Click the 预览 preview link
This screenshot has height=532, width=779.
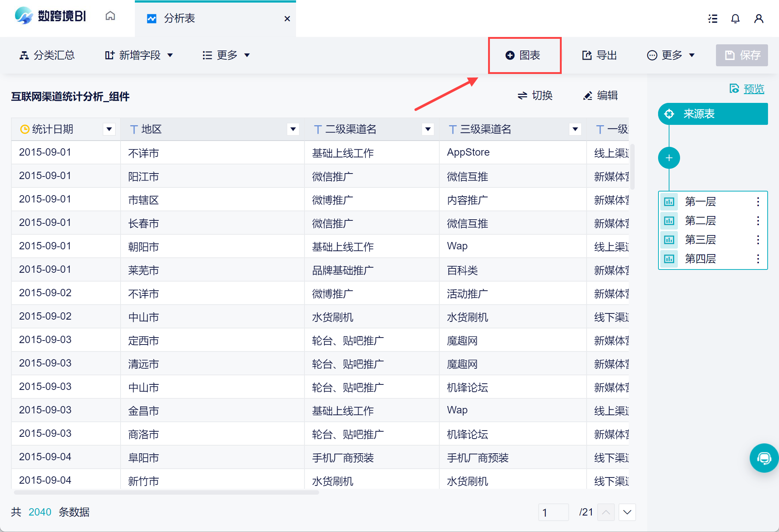(753, 89)
